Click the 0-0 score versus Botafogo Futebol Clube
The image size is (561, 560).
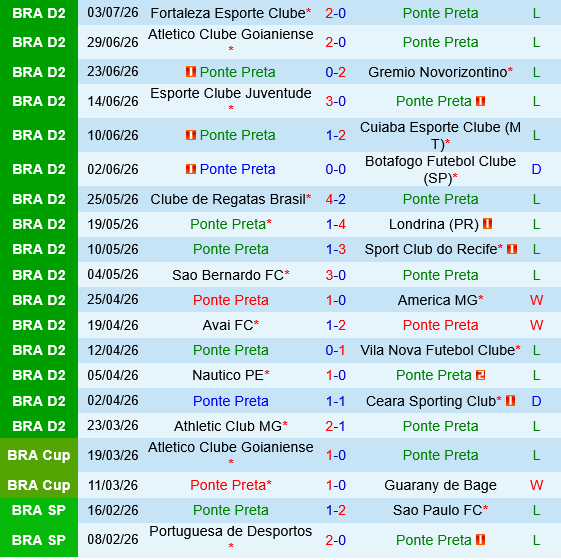335,169
